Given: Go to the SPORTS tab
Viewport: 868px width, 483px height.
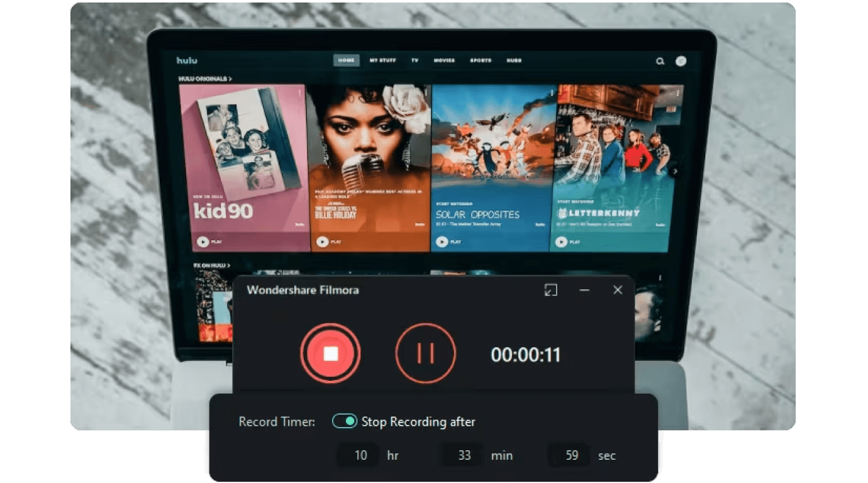Looking at the screenshot, I should (481, 60).
